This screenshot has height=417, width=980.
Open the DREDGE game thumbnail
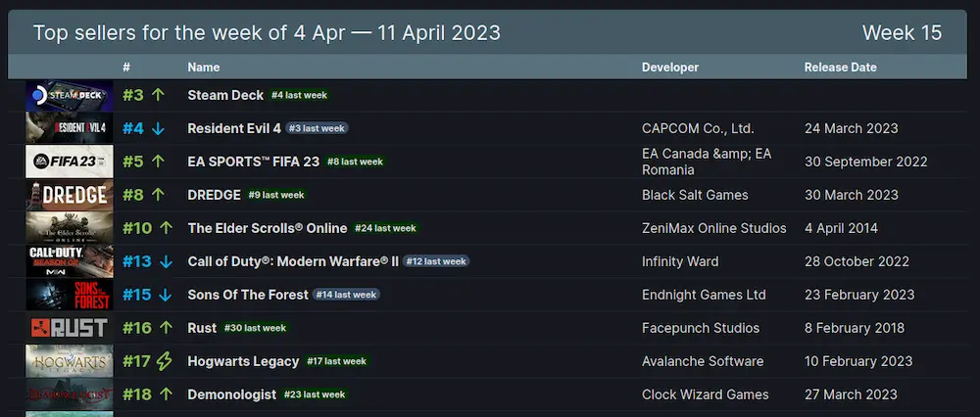(x=70, y=195)
